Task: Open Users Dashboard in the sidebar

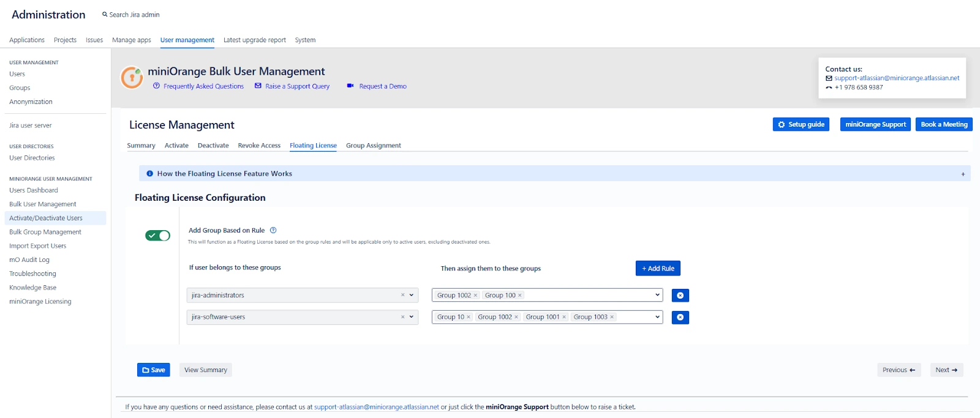Action: 34,190
